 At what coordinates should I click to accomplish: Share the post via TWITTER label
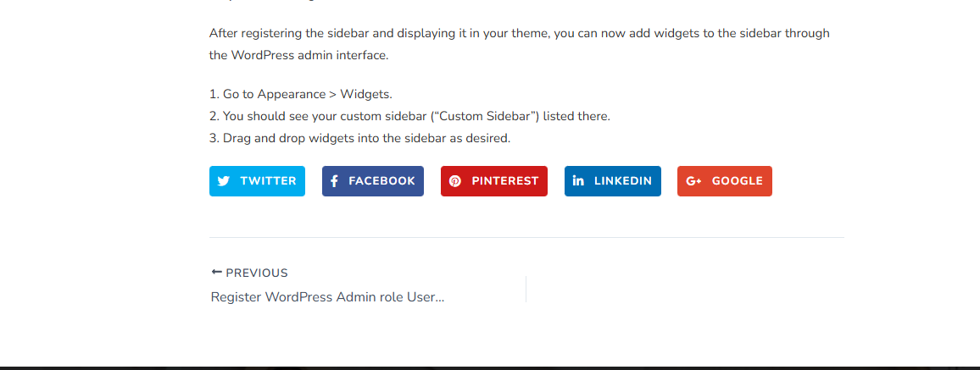(x=268, y=181)
